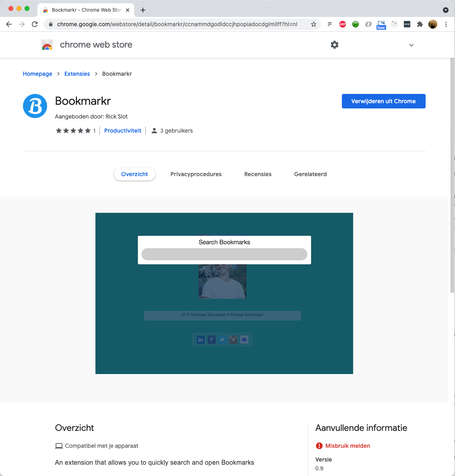Click the Adblock Plus extension icon
The height and width of the screenshot is (476, 455).
click(x=343, y=24)
